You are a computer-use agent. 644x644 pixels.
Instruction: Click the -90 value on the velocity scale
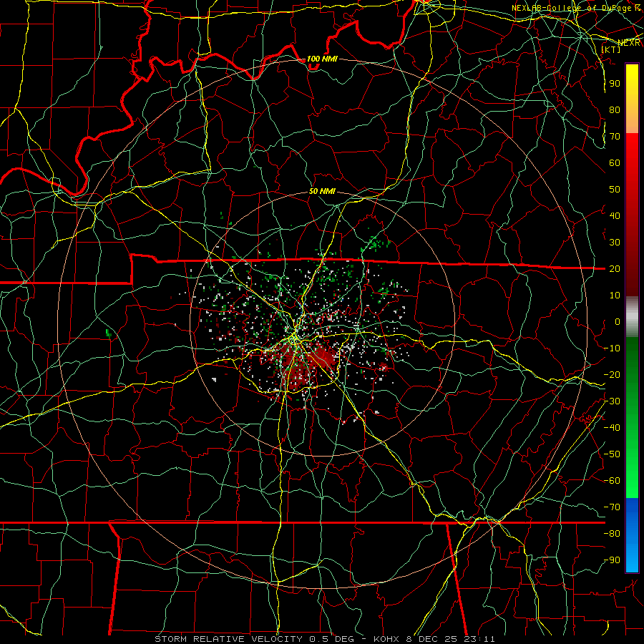(612, 560)
